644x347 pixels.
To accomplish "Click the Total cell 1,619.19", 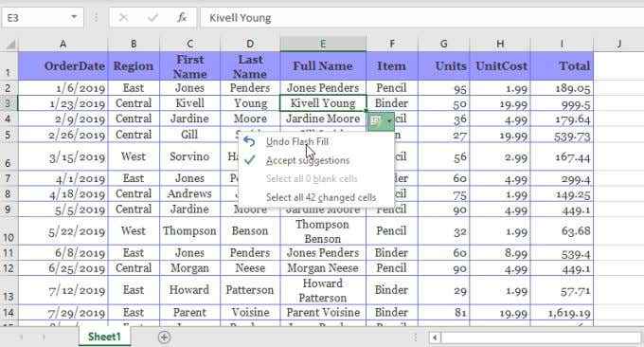I will (562, 313).
